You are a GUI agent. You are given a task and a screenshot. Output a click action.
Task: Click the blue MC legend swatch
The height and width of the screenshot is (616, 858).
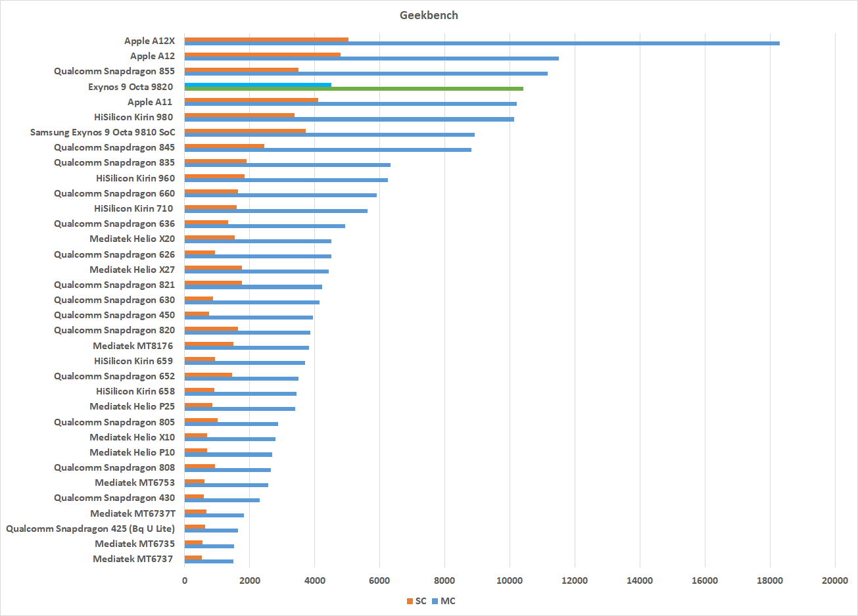tap(435, 601)
